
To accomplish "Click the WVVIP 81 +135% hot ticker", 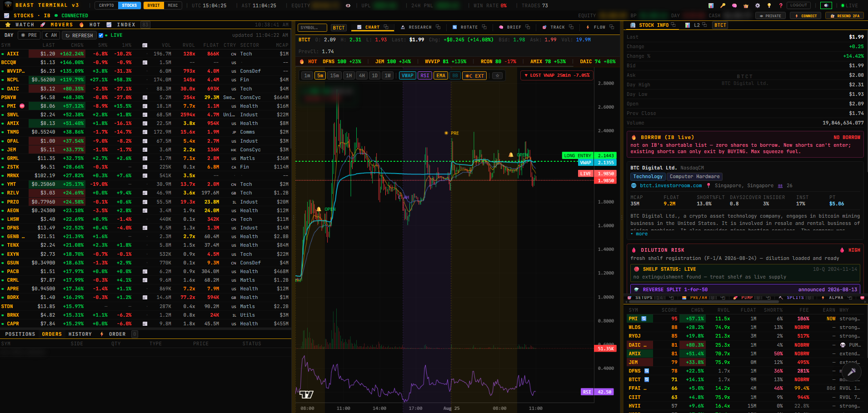I will click(445, 61).
